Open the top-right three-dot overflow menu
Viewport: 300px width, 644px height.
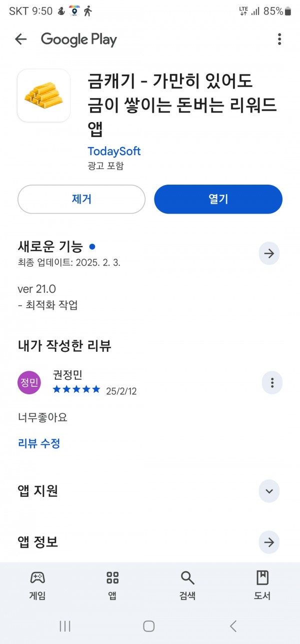click(x=279, y=39)
